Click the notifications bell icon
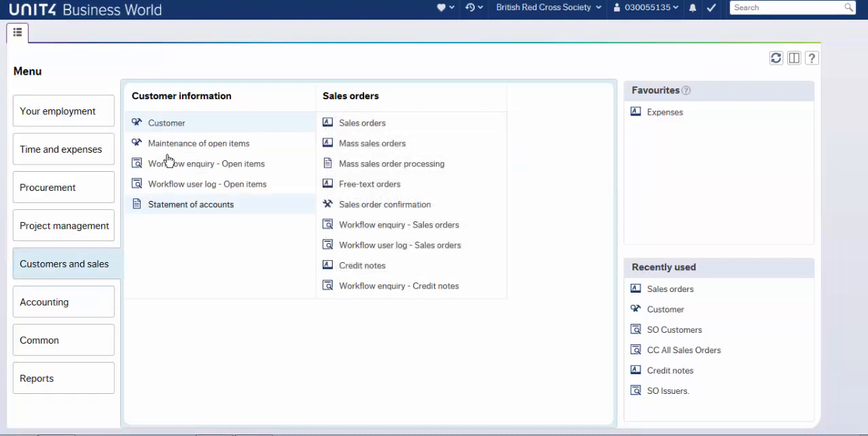Viewport: 868px width, 436px height. click(x=693, y=7)
